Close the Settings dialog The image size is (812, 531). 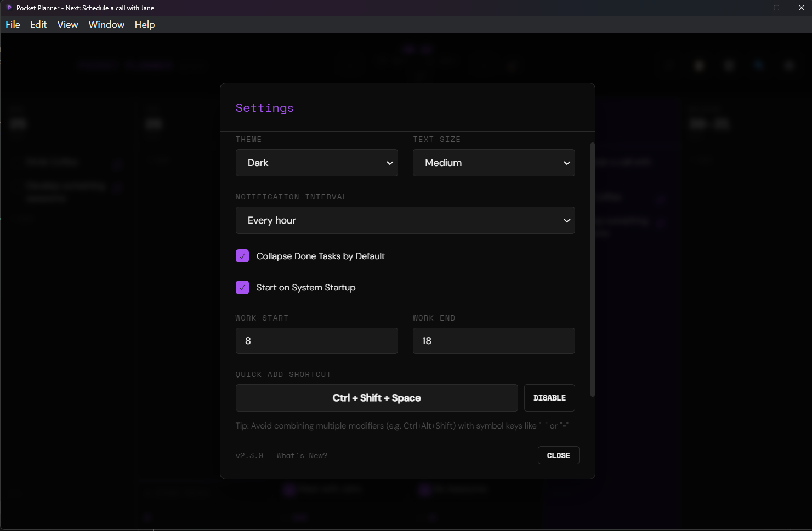tap(558, 455)
